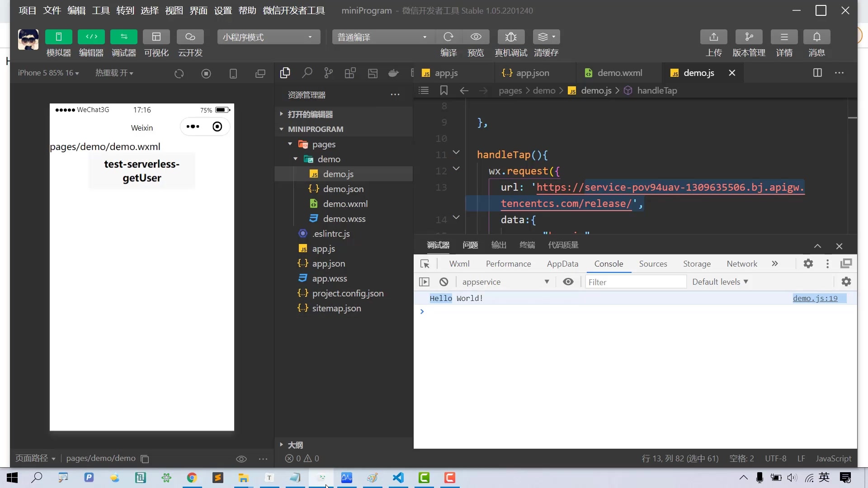Screen dimensions: 868x488
Task: Show more devtools tabs chevron
Action: (775, 264)
